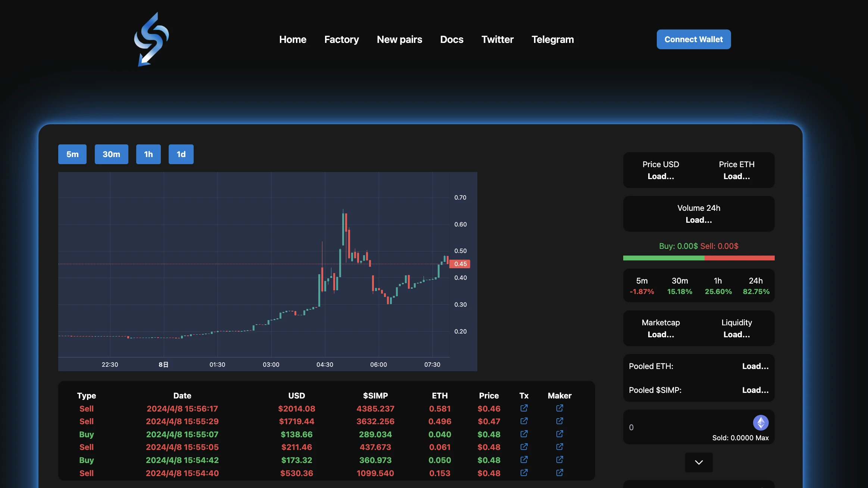Open Maker link for $211.46 sell row
The height and width of the screenshot is (488, 868).
click(559, 447)
